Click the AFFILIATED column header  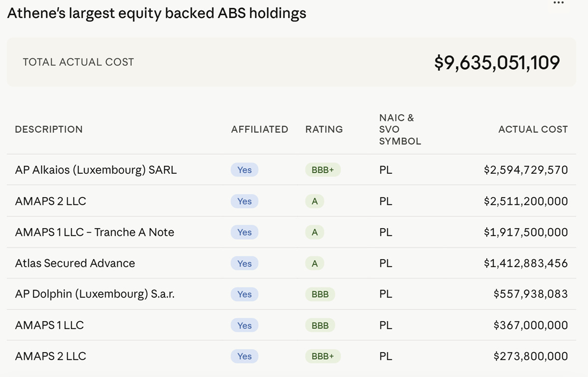point(260,129)
